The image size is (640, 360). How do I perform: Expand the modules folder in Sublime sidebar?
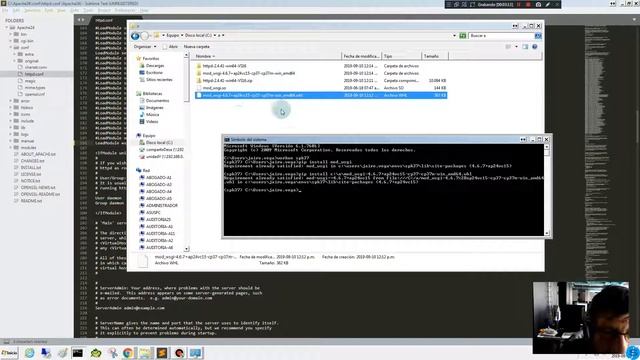click(x=11, y=147)
